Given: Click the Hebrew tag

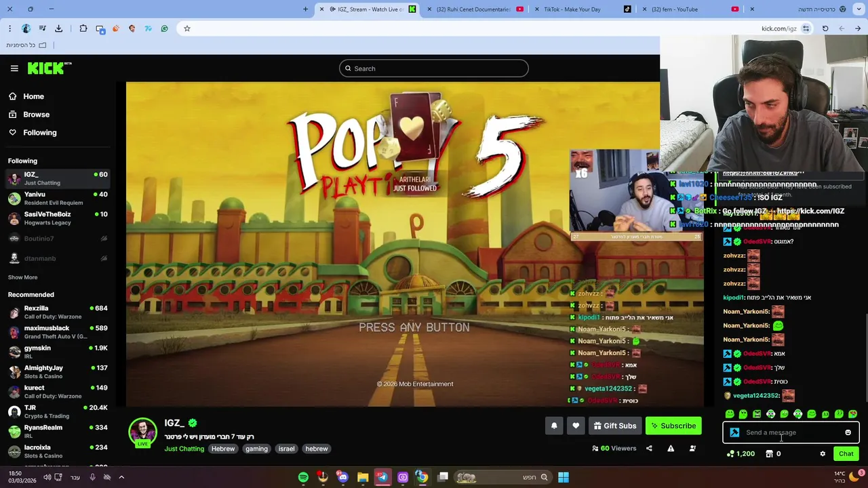Looking at the screenshot, I should pyautogui.click(x=223, y=449).
